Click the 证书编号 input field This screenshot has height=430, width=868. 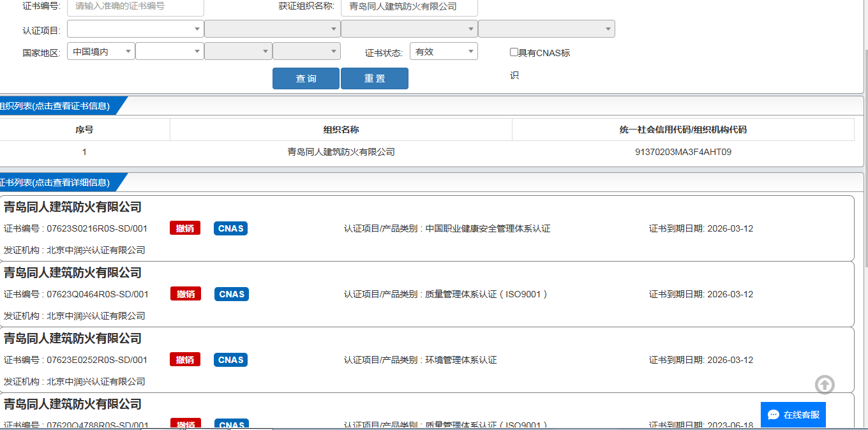135,6
